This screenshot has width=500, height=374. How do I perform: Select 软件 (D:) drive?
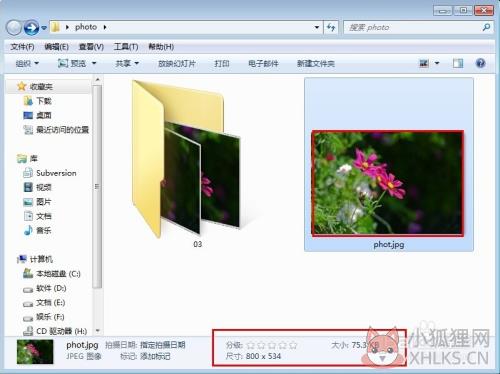click(x=51, y=288)
